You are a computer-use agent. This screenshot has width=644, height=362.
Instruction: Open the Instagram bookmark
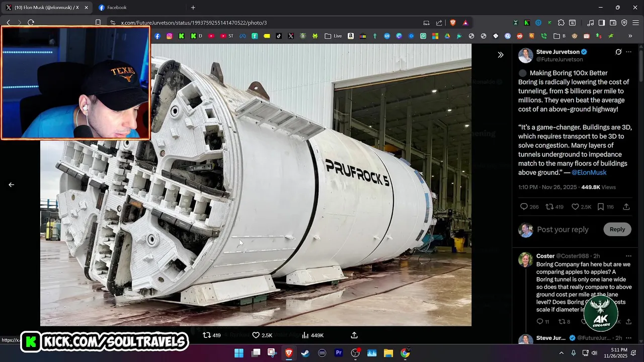click(170, 36)
